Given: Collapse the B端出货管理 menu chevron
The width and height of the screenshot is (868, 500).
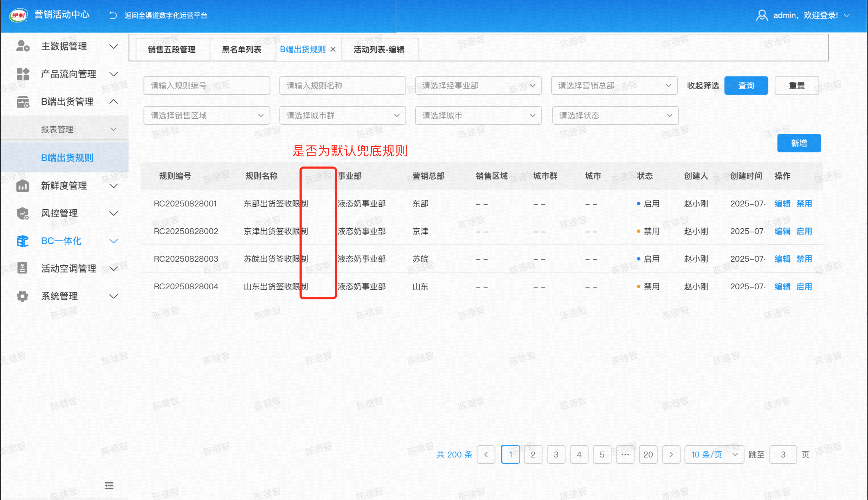Looking at the screenshot, I should tap(113, 102).
